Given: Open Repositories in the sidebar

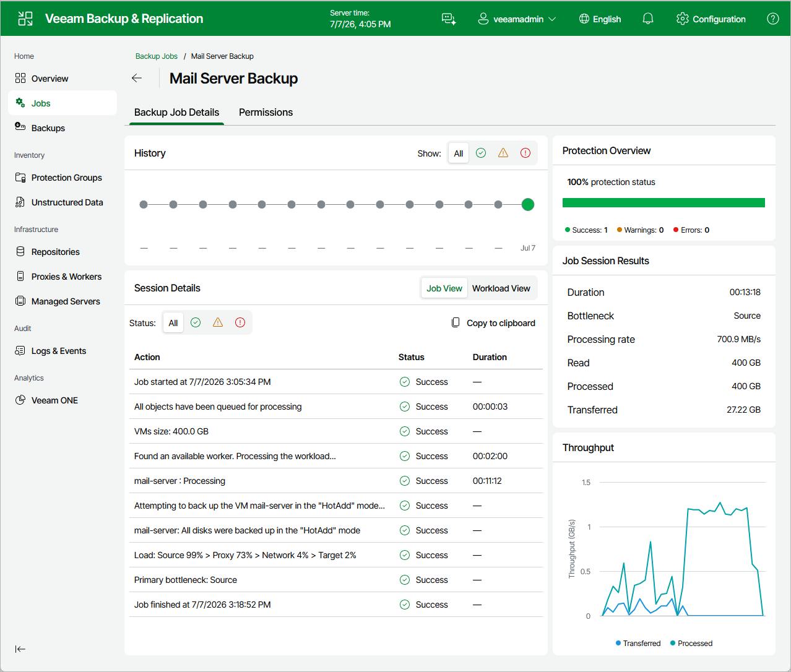Looking at the screenshot, I should 63,252.
